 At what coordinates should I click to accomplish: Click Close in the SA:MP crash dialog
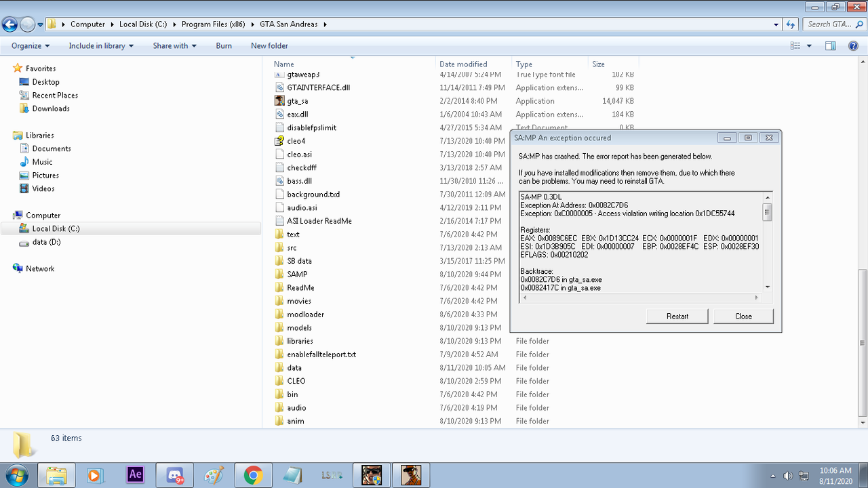click(x=743, y=317)
